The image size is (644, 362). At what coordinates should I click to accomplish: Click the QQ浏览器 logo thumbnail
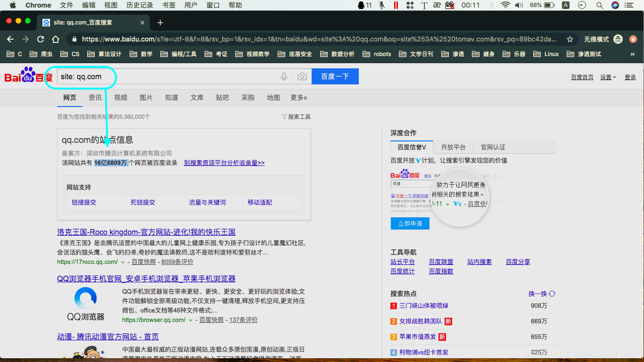pos(85,304)
